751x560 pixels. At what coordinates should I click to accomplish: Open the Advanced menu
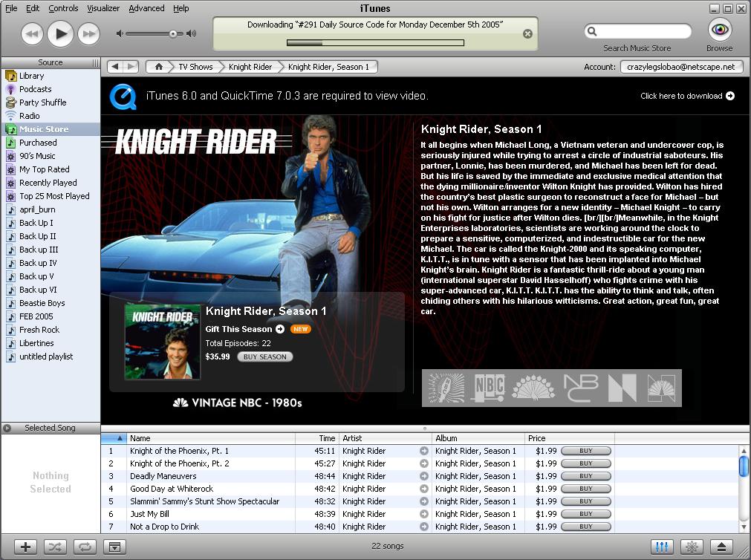coord(146,8)
